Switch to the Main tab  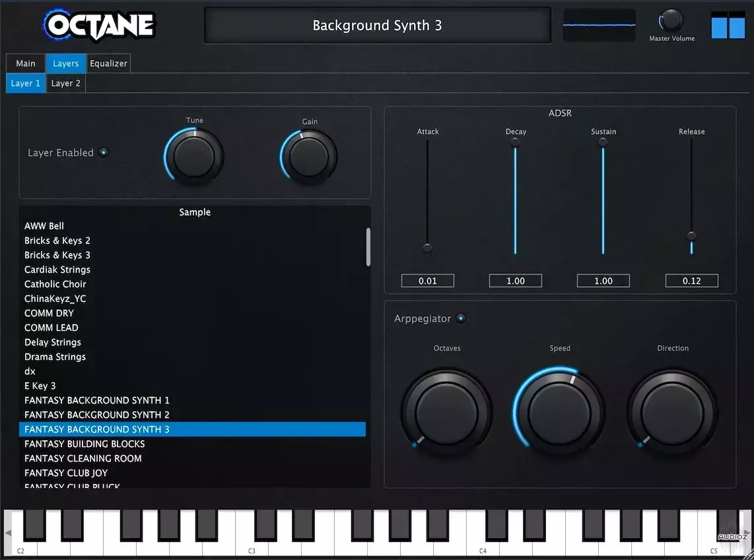coord(25,63)
